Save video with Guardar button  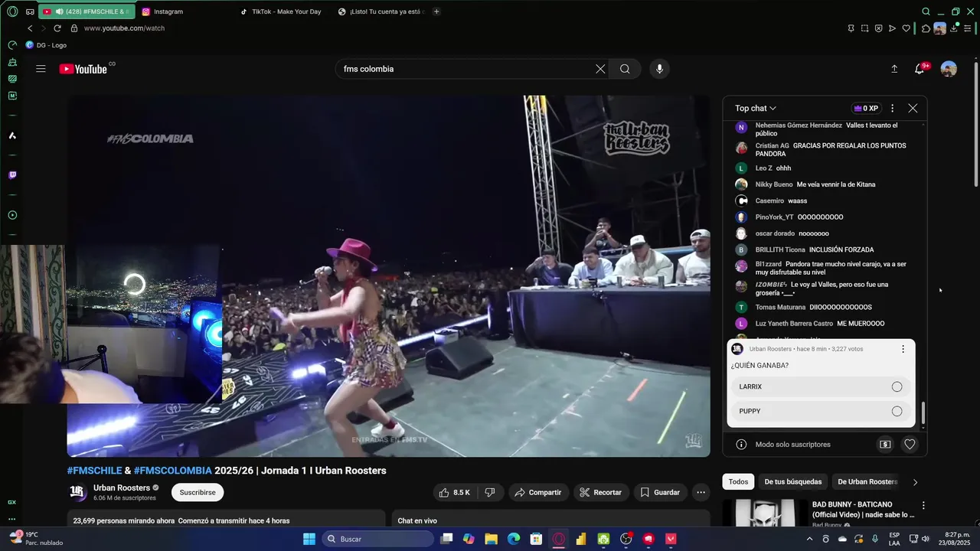[659, 492]
